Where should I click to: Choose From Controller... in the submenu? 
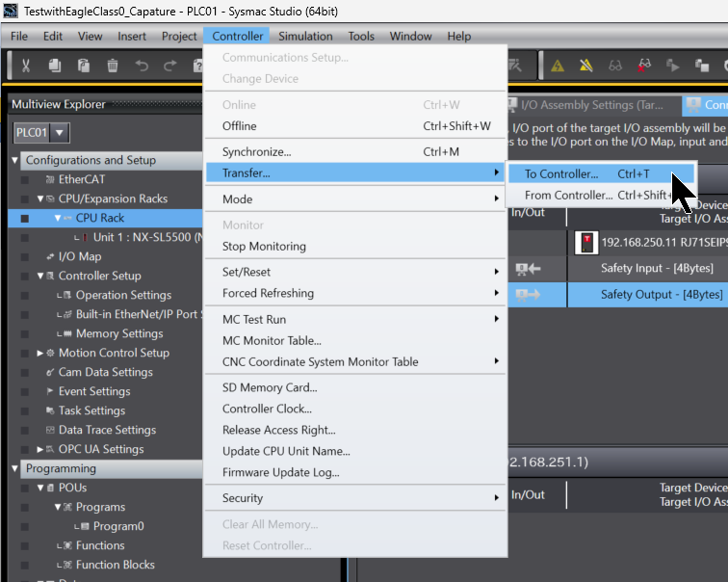point(601,195)
